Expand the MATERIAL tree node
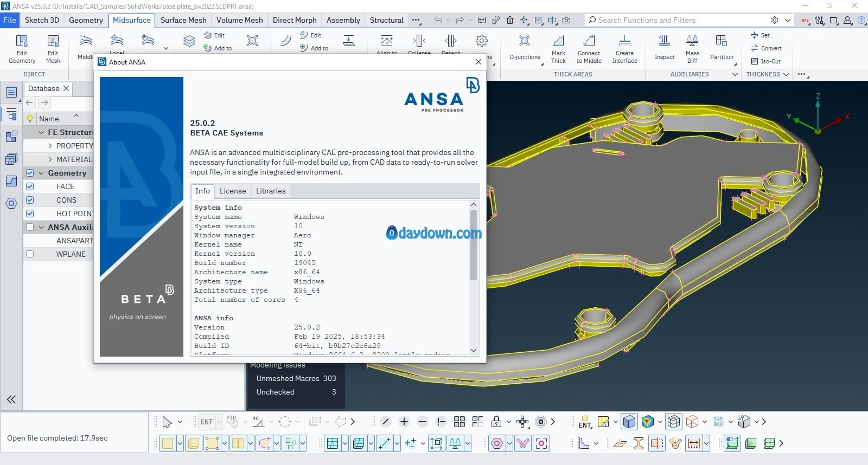Image resolution: width=868 pixels, height=465 pixels. [x=50, y=159]
